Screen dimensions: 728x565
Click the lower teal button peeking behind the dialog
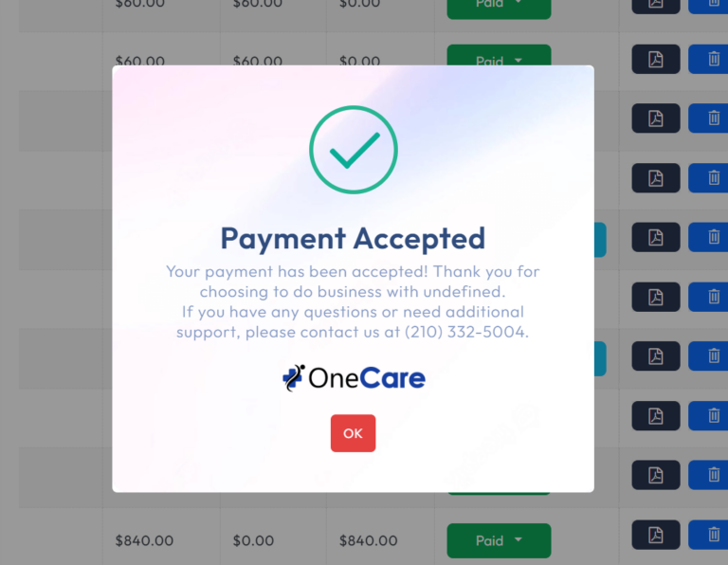[x=600, y=358]
